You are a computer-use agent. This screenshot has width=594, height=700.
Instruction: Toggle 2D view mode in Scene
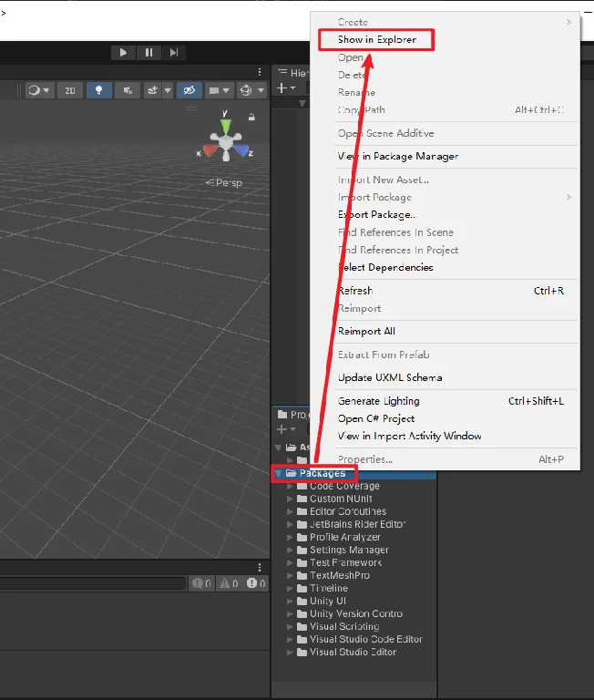click(x=69, y=90)
